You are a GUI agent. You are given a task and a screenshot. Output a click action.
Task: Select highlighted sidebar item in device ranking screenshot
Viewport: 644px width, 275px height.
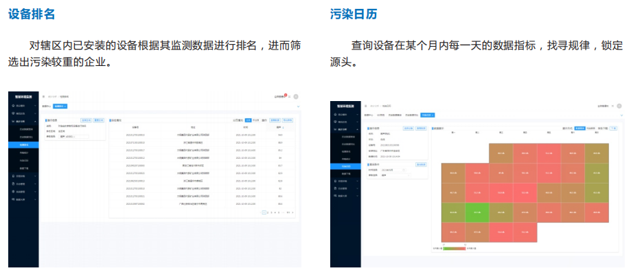coord(24,145)
